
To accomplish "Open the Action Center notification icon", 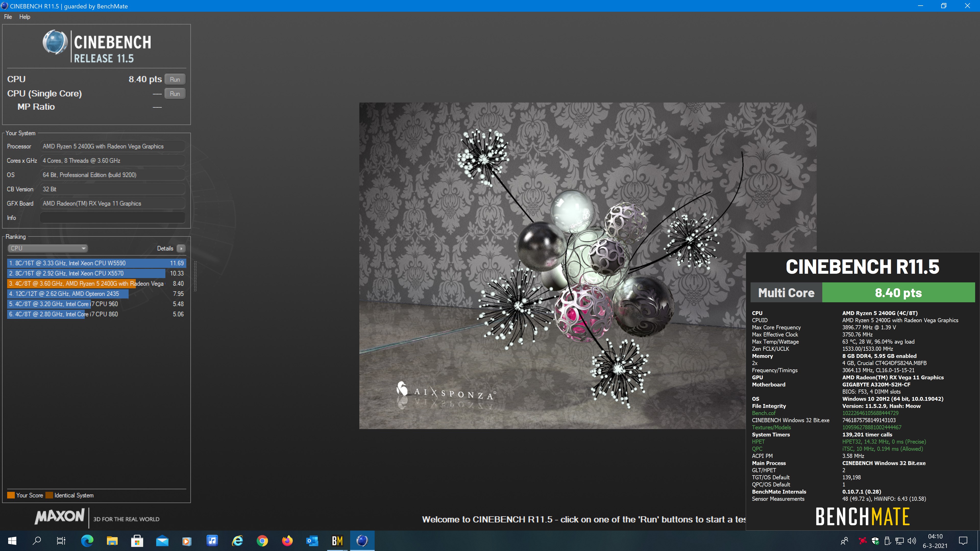I will coord(963,541).
